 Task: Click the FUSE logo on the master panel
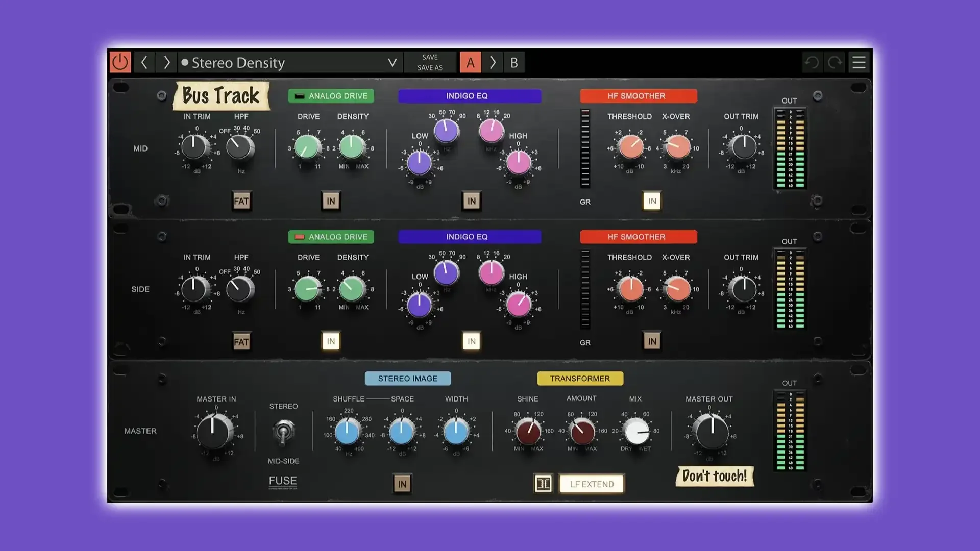click(x=282, y=480)
